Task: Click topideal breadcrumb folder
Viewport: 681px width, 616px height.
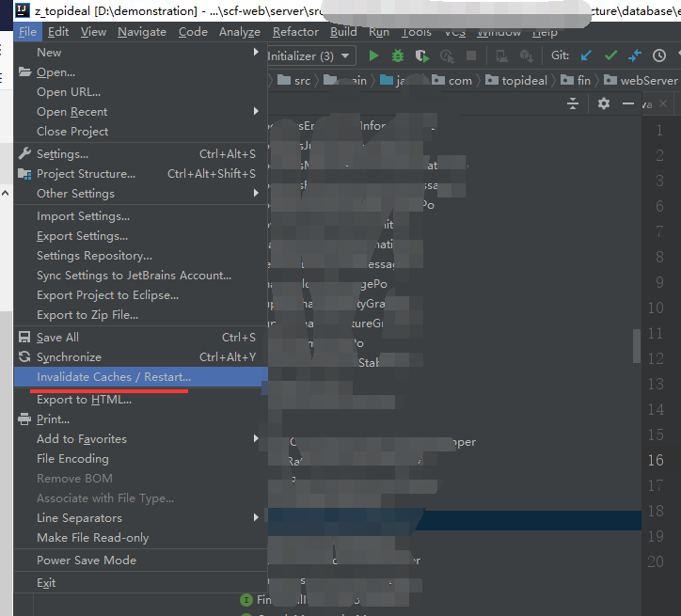Action: [x=516, y=81]
